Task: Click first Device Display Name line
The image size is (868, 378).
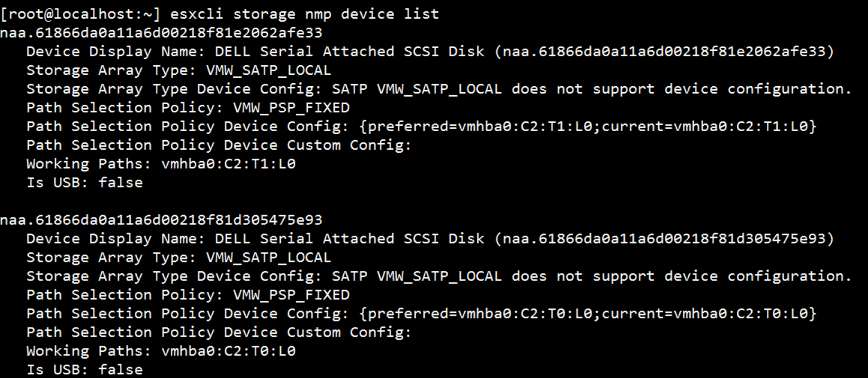Action: (x=430, y=52)
